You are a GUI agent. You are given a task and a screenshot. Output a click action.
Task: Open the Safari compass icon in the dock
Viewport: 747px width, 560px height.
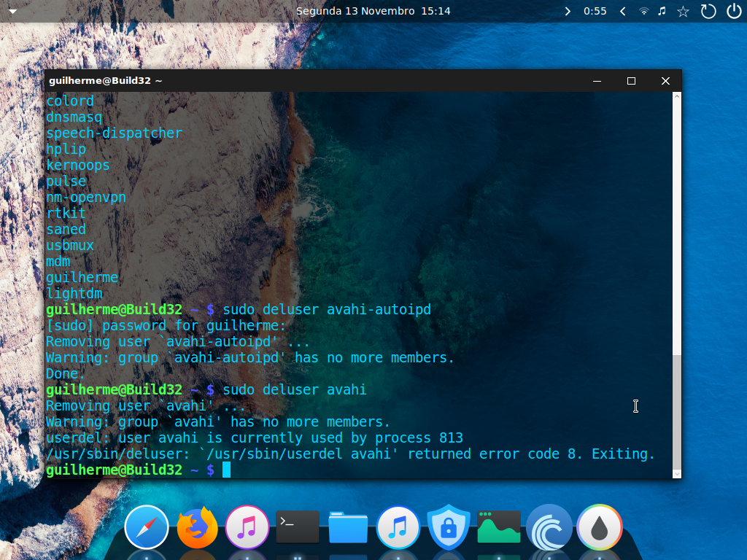pos(146,528)
